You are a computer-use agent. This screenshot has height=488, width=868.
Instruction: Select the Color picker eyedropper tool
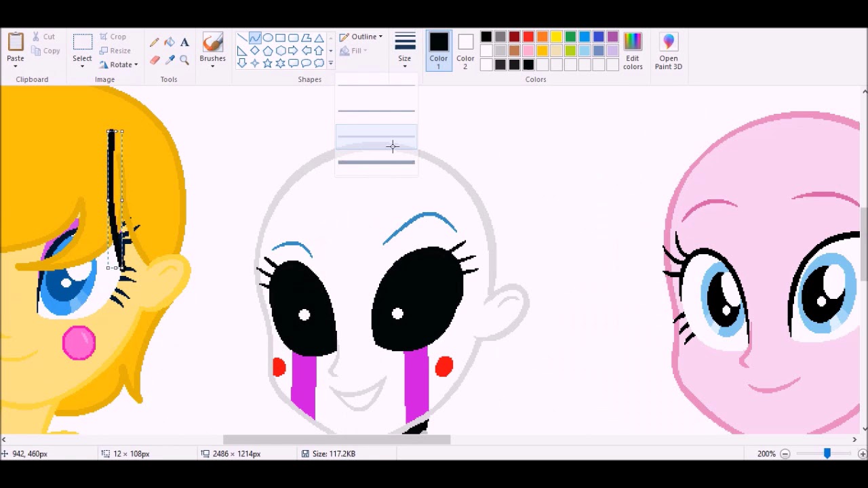coord(170,60)
